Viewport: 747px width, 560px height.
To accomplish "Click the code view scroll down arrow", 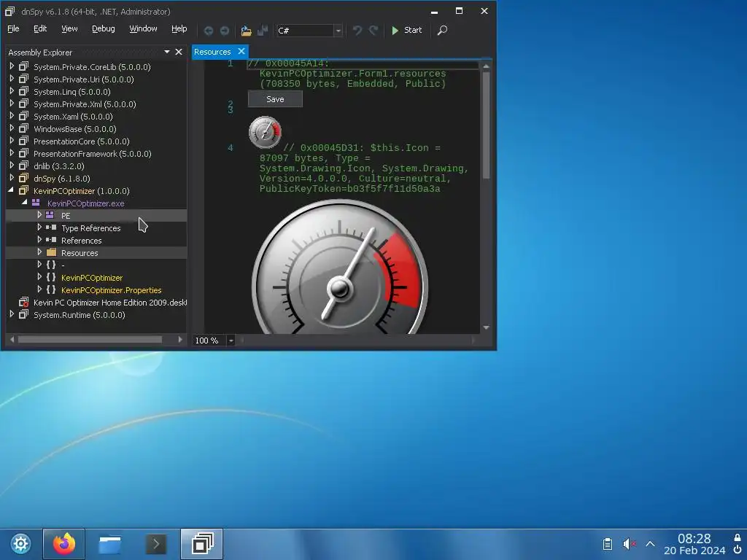I will 486,327.
